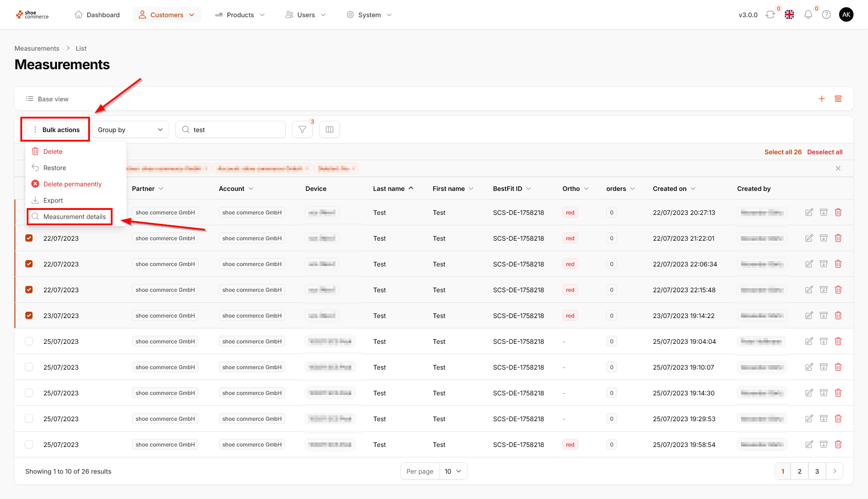Open the column toggle icon

[x=330, y=129]
